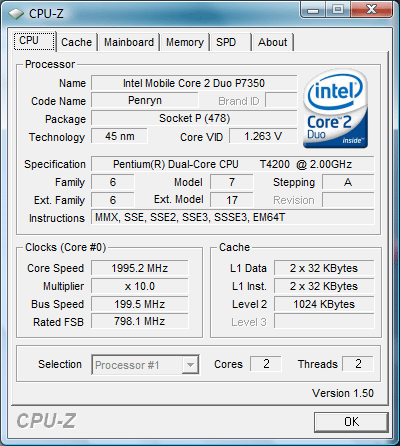
Task: Click the Cores count value
Action: pos(266,364)
